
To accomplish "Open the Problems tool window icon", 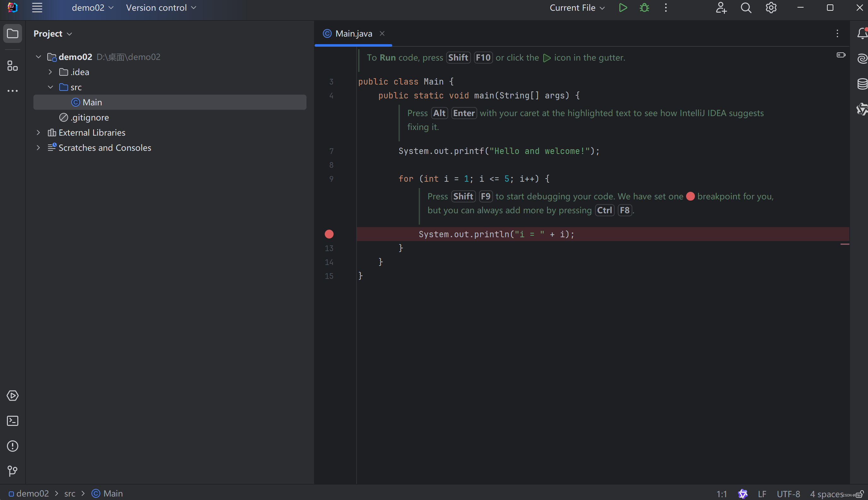I will (x=12, y=446).
